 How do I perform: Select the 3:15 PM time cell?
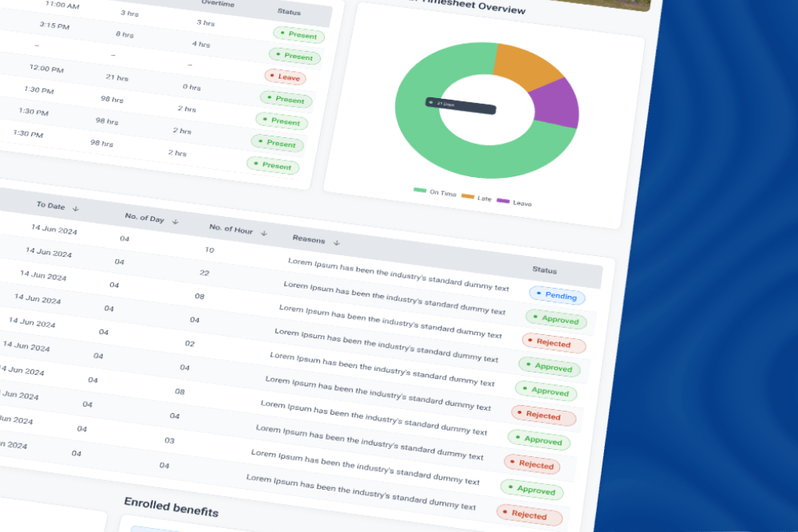click(54, 26)
